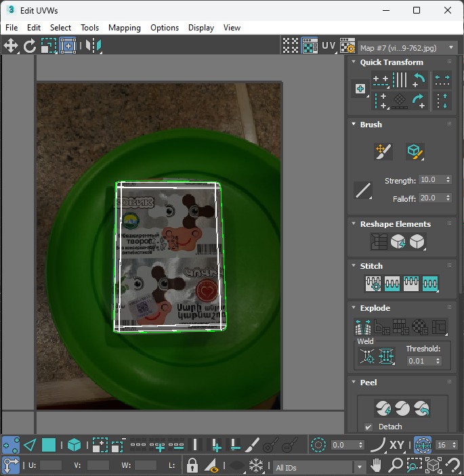Toggle the Show Map in dialog icon
This screenshot has height=476, width=464.
coord(310,46)
